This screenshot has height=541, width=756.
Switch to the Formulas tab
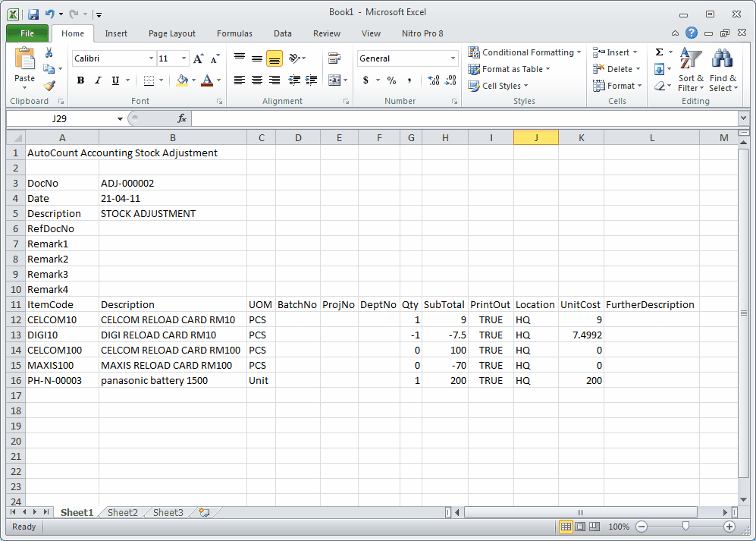click(x=234, y=33)
